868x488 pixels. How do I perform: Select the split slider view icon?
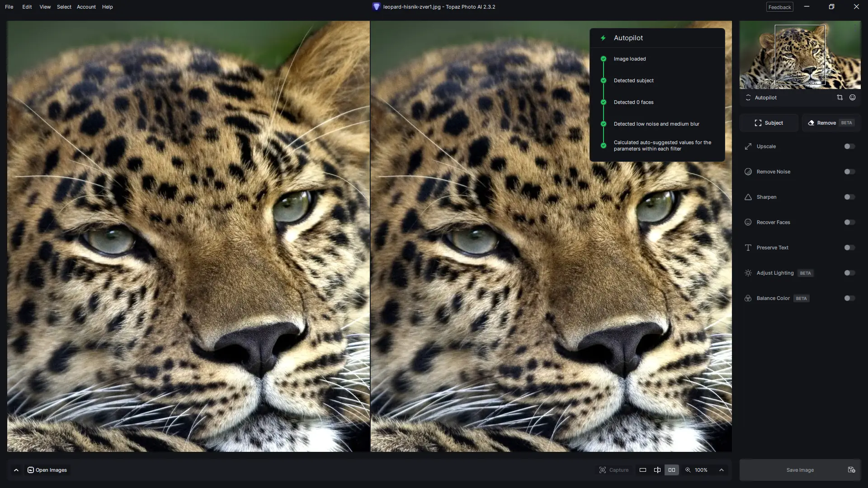[657, 470]
